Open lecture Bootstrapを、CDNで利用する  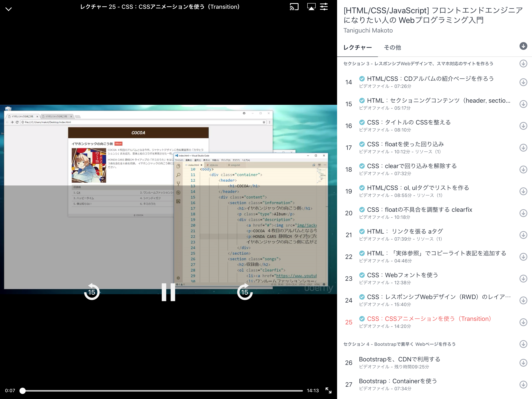pyautogui.click(x=399, y=359)
